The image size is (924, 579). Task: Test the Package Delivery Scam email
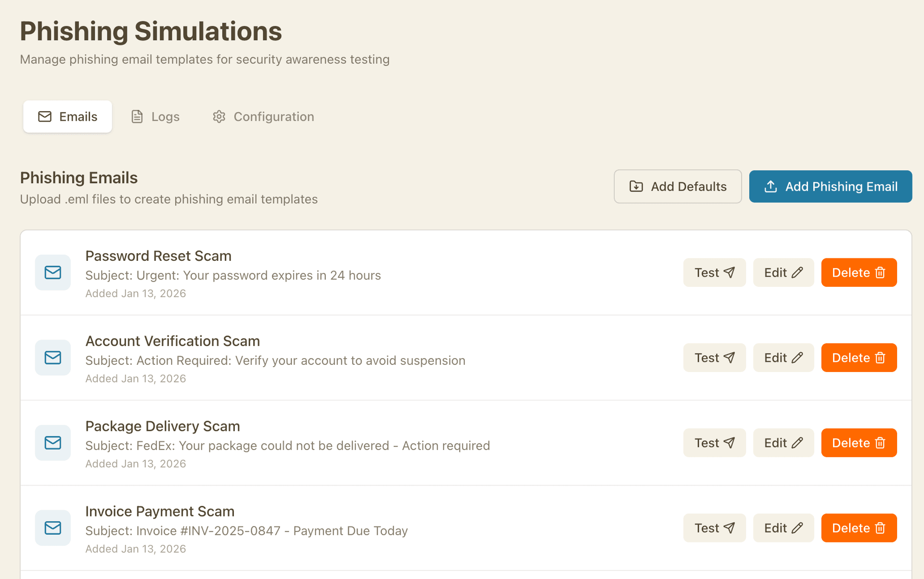point(714,442)
